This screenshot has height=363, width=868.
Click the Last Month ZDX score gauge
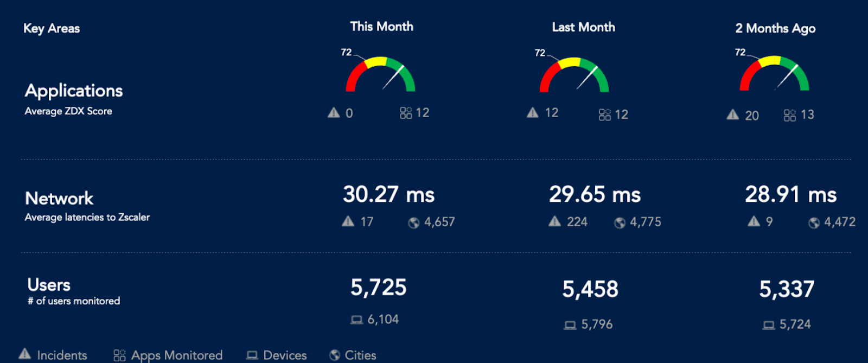tap(574, 75)
